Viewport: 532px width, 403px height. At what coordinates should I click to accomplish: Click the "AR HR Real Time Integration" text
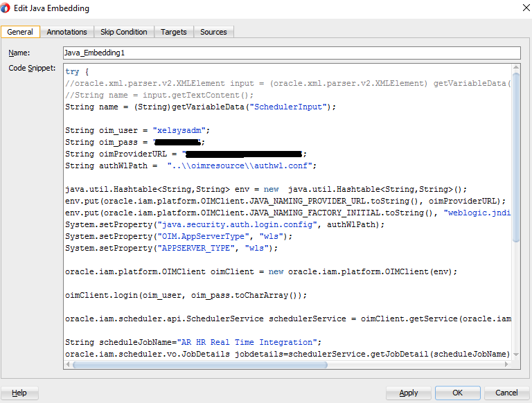click(x=247, y=342)
